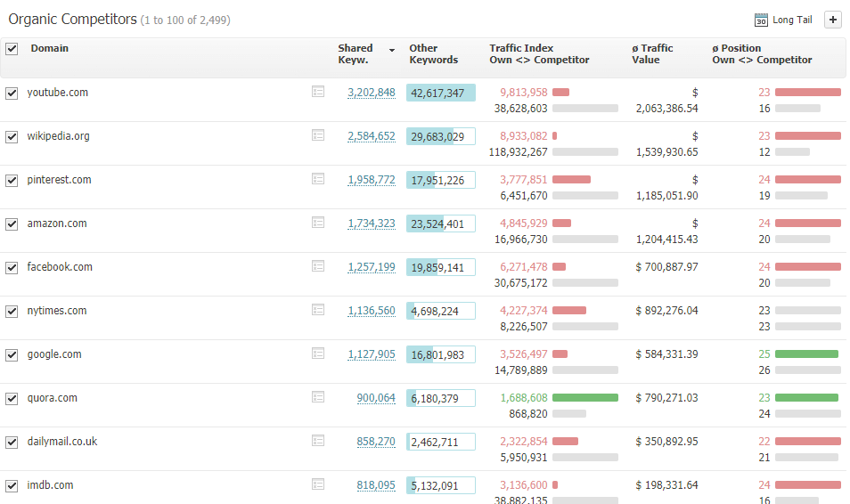Click the amazon.com domain name
850x504 pixels.
(x=57, y=224)
